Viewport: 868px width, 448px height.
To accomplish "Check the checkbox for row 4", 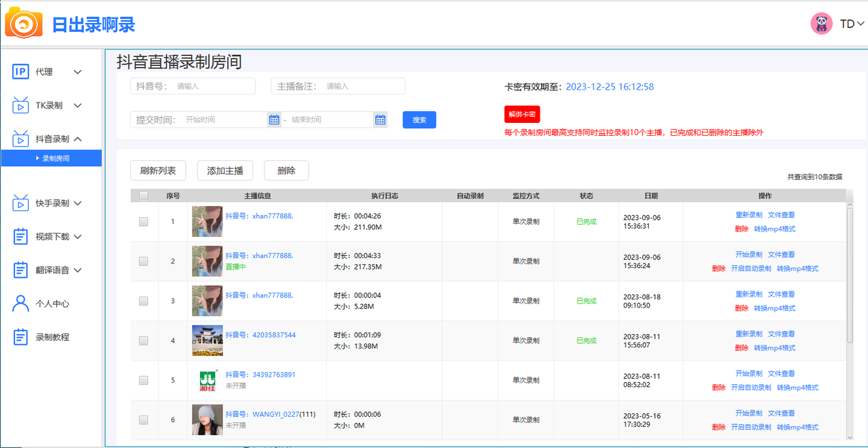I will tap(143, 340).
